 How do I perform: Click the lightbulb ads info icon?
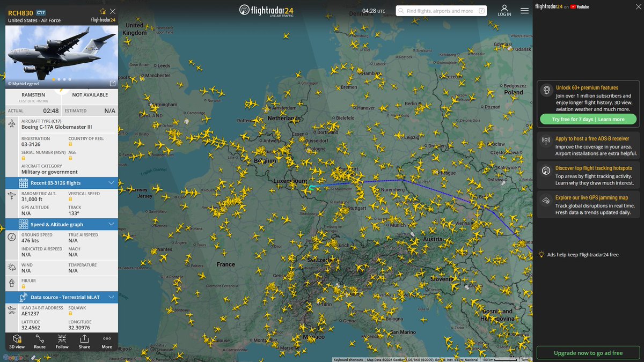pos(542,254)
